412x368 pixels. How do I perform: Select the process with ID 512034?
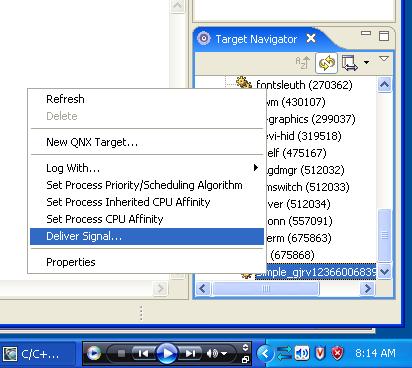(298, 204)
